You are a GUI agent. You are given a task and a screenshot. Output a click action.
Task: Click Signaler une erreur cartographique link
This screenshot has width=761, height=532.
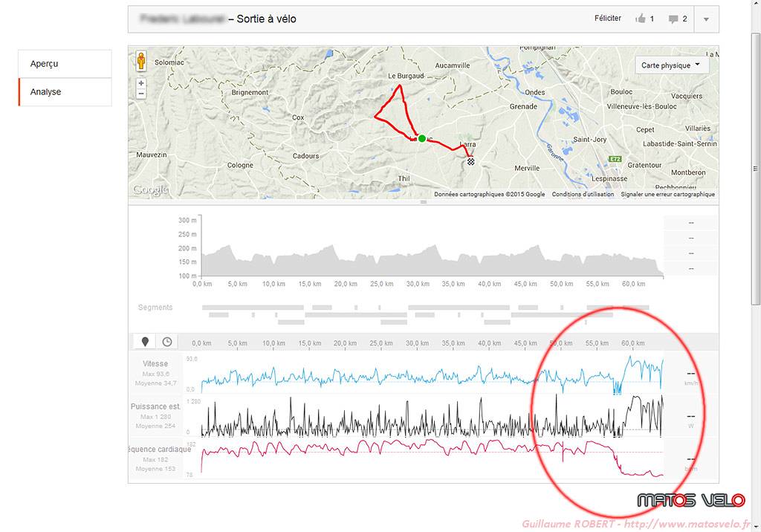[668, 194]
